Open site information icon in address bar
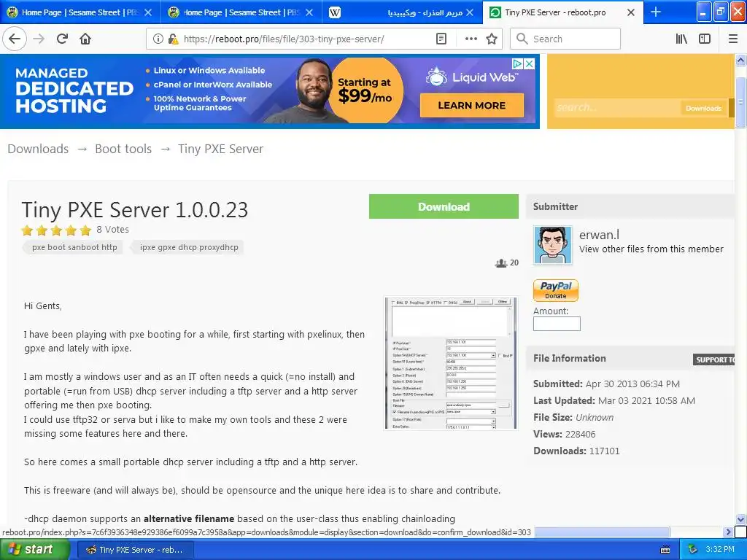Viewport: 747px width, 560px height. pos(158,39)
